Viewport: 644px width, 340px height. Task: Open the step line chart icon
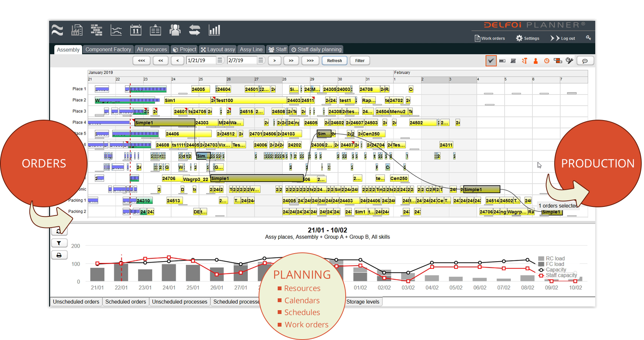116,30
